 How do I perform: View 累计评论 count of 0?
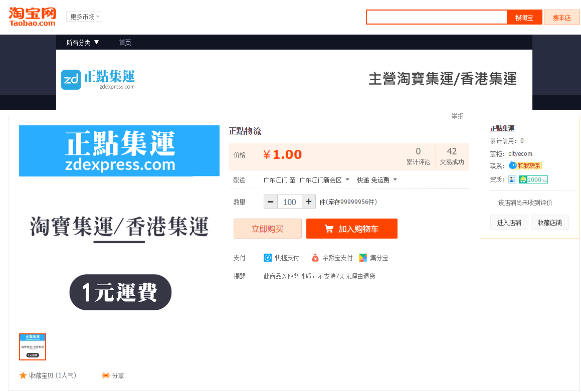[x=418, y=156]
